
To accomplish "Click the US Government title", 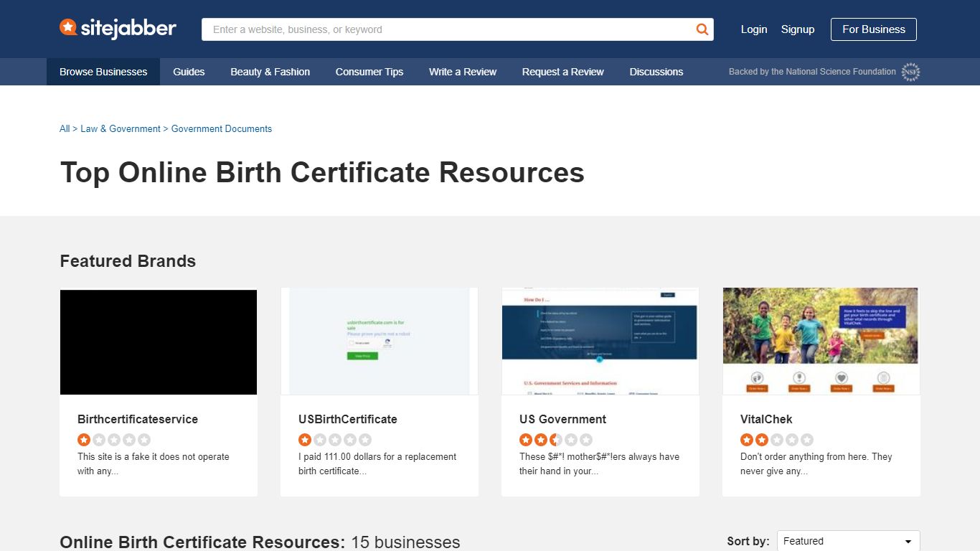I will [x=563, y=419].
